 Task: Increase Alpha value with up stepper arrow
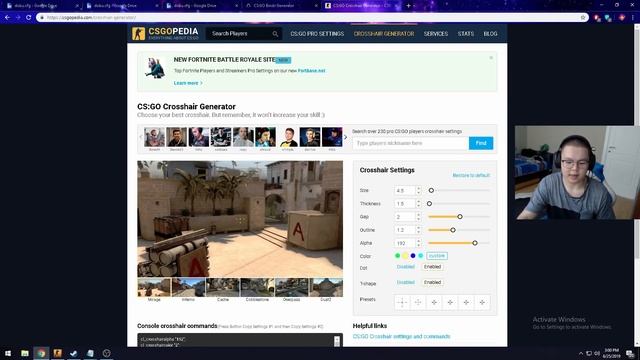coord(418,241)
